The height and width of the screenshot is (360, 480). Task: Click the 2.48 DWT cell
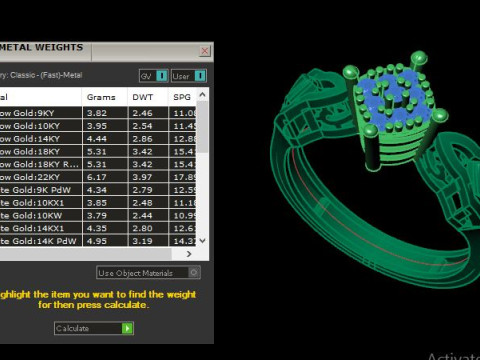[x=148, y=203]
